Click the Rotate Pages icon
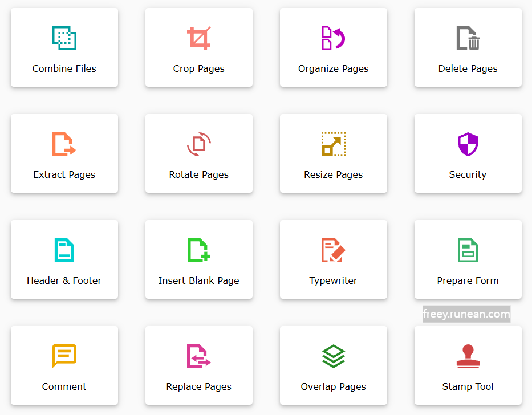The height and width of the screenshot is (415, 532). [198, 144]
